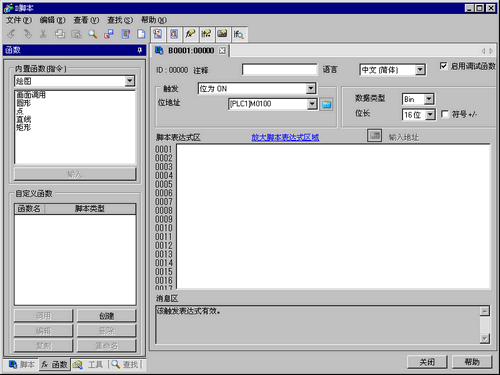Click the grayed-out redo toolbar icon
This screenshot has height=375, width=500.
tap(27, 34)
